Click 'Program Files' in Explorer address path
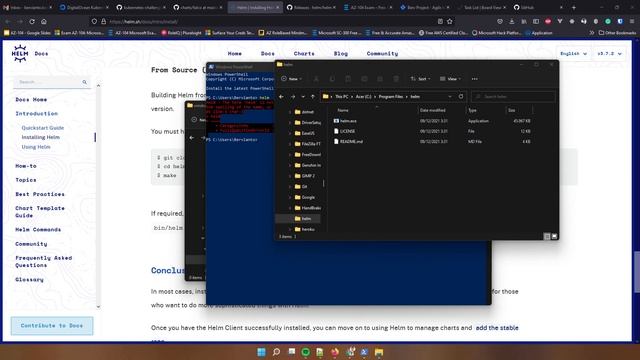Viewport: 640px width, 360px height. pos(391,97)
